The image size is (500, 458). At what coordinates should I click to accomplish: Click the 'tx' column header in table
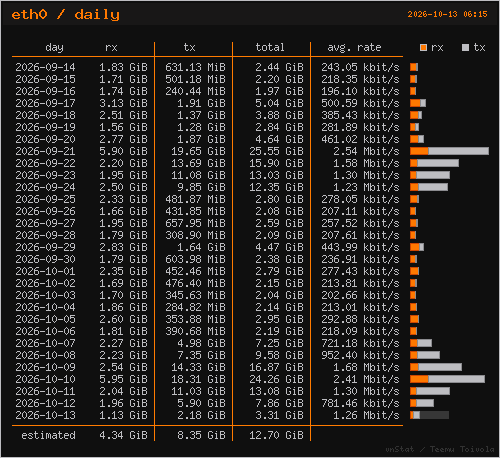189,47
